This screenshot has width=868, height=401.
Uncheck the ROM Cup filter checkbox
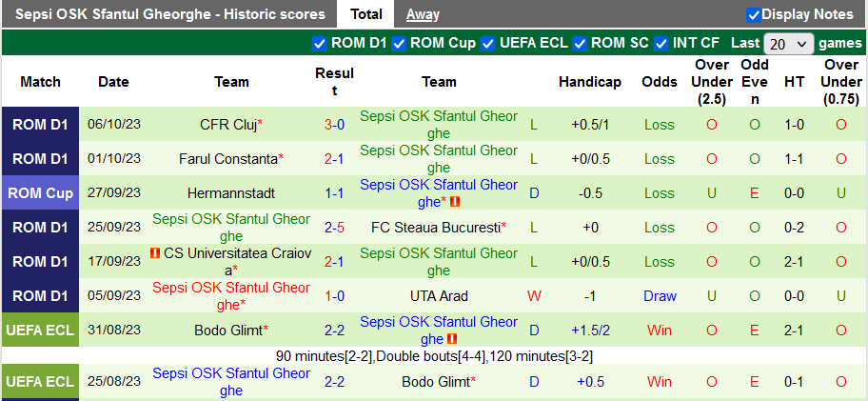coord(400,43)
